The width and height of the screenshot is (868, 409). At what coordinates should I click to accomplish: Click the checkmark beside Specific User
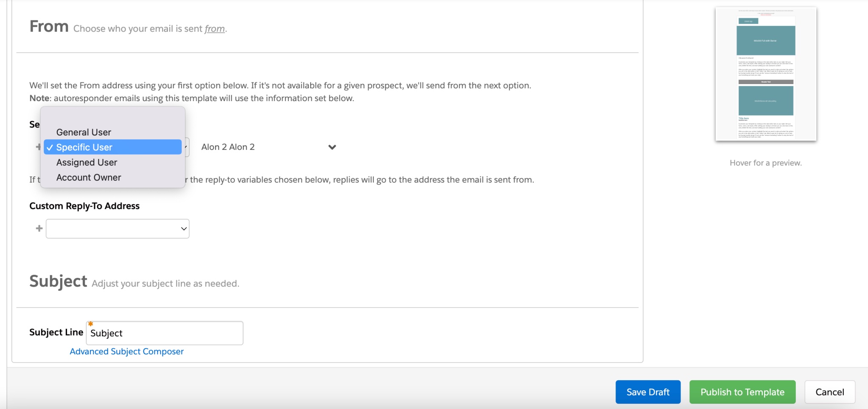point(50,147)
